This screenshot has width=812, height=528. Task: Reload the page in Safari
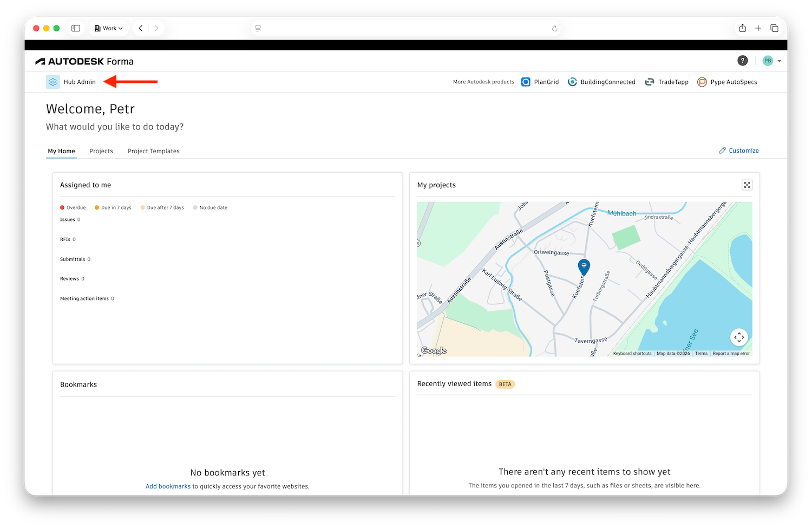(x=554, y=29)
